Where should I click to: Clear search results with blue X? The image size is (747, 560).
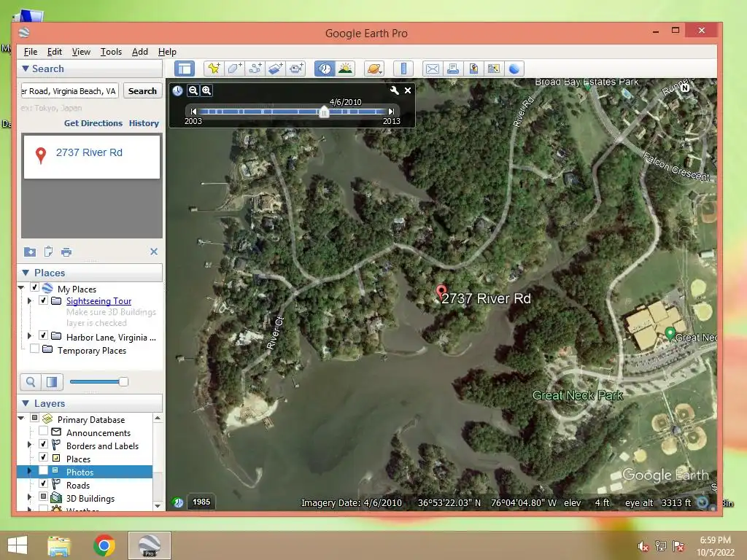(x=154, y=252)
